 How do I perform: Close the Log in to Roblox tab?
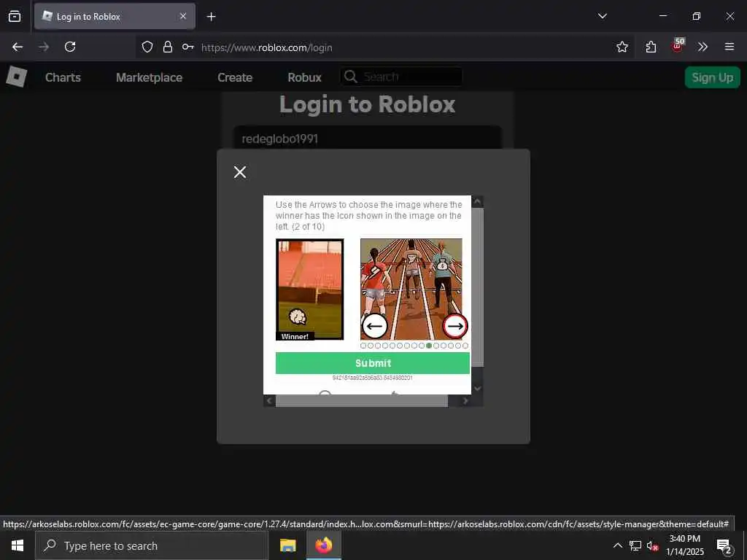[x=183, y=16]
